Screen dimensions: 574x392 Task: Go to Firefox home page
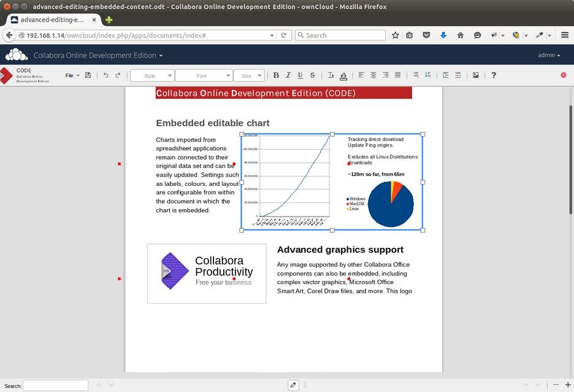pyautogui.click(x=461, y=35)
